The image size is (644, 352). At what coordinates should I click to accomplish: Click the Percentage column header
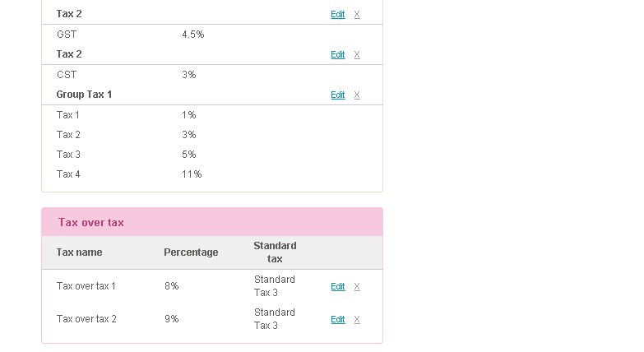[191, 252]
